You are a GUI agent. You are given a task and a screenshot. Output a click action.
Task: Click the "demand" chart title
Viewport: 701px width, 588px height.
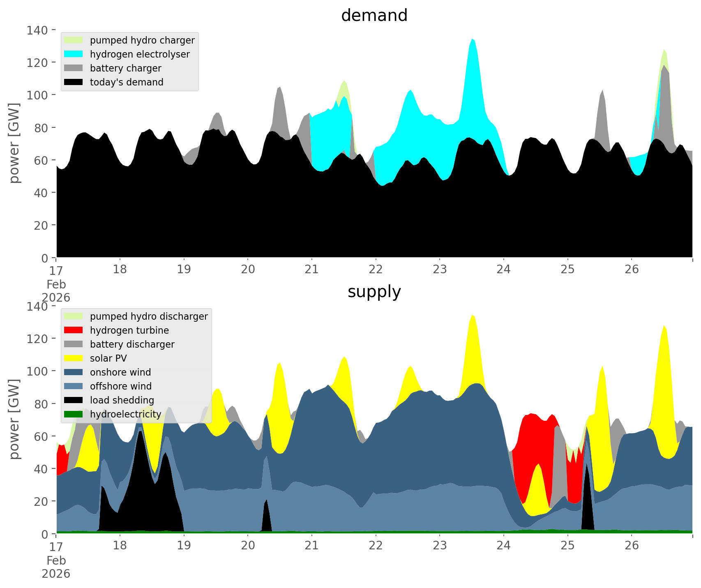click(374, 16)
